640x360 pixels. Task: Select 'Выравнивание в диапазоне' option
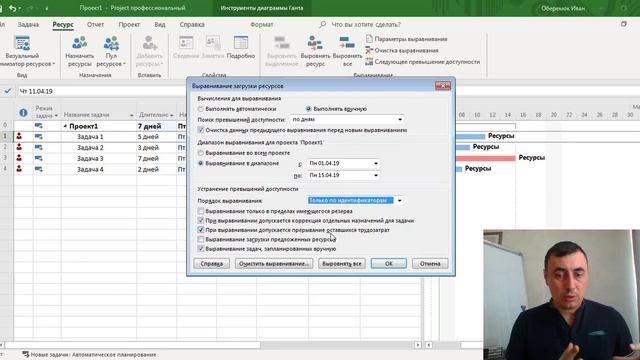[x=200, y=163]
